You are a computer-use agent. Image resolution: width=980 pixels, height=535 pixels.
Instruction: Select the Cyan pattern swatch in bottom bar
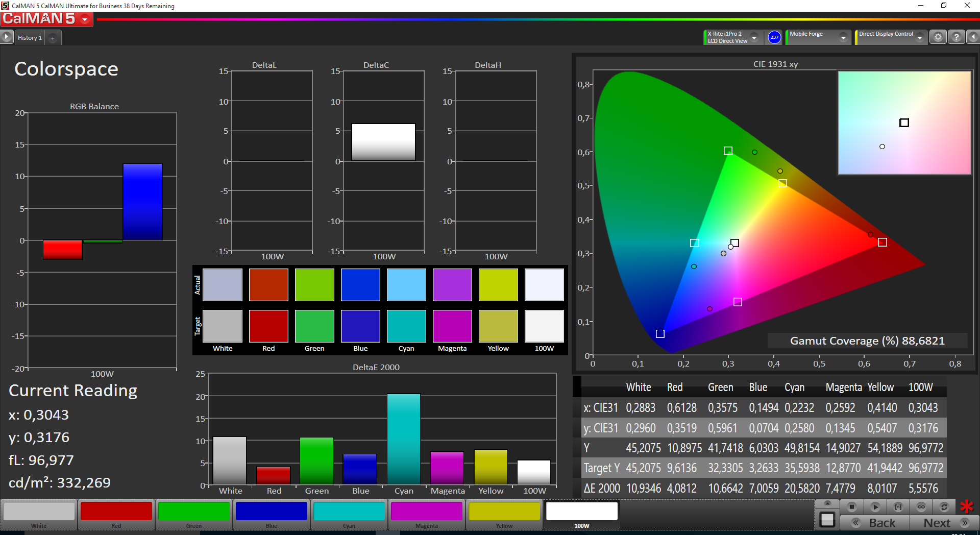pyautogui.click(x=349, y=515)
